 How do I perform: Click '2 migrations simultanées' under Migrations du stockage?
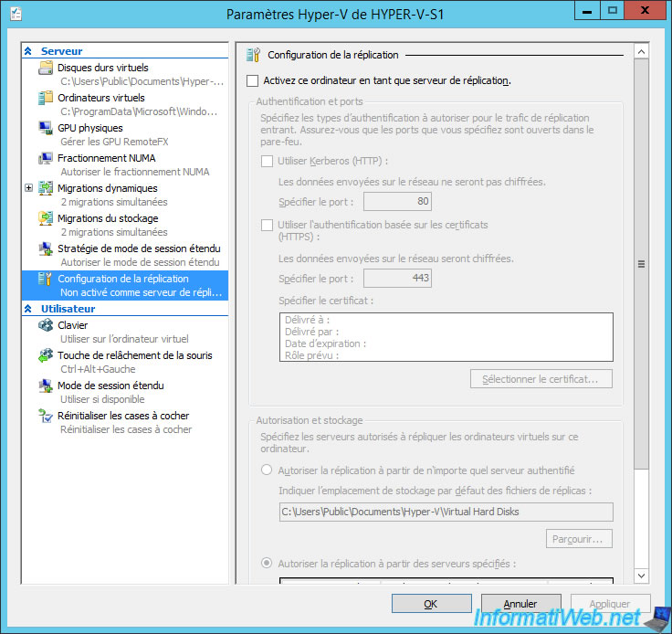click(114, 232)
